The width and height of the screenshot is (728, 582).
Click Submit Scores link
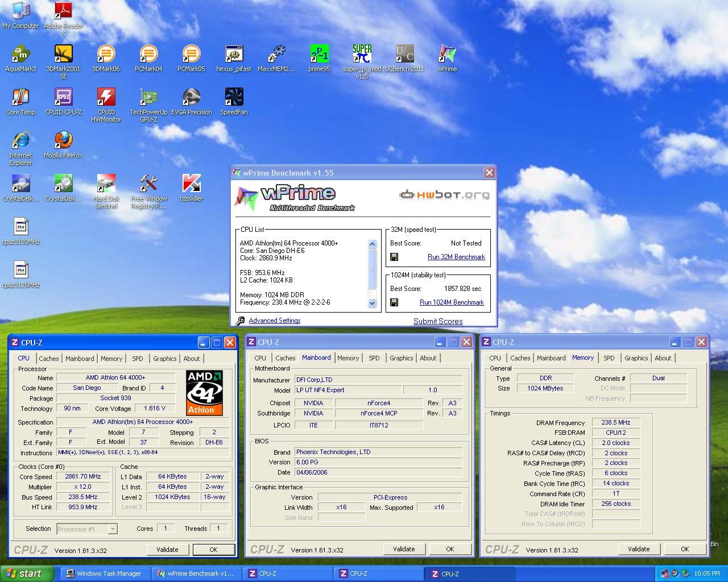coord(438,321)
